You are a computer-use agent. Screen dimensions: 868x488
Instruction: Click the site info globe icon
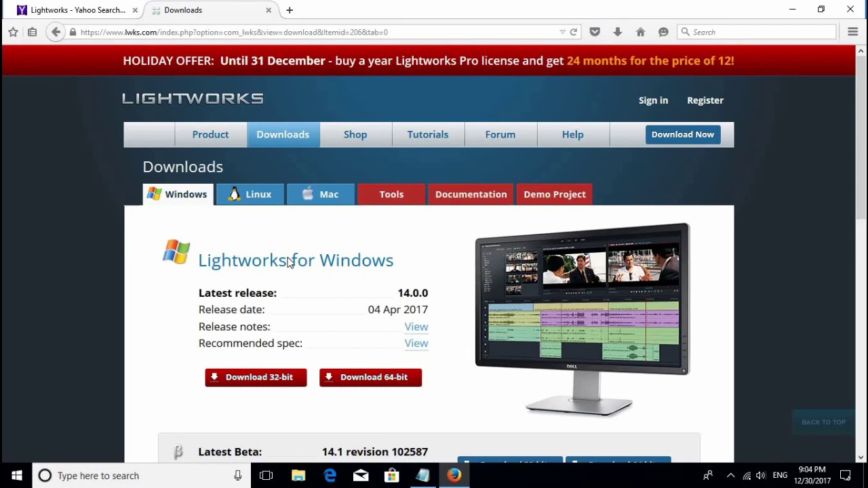73,32
